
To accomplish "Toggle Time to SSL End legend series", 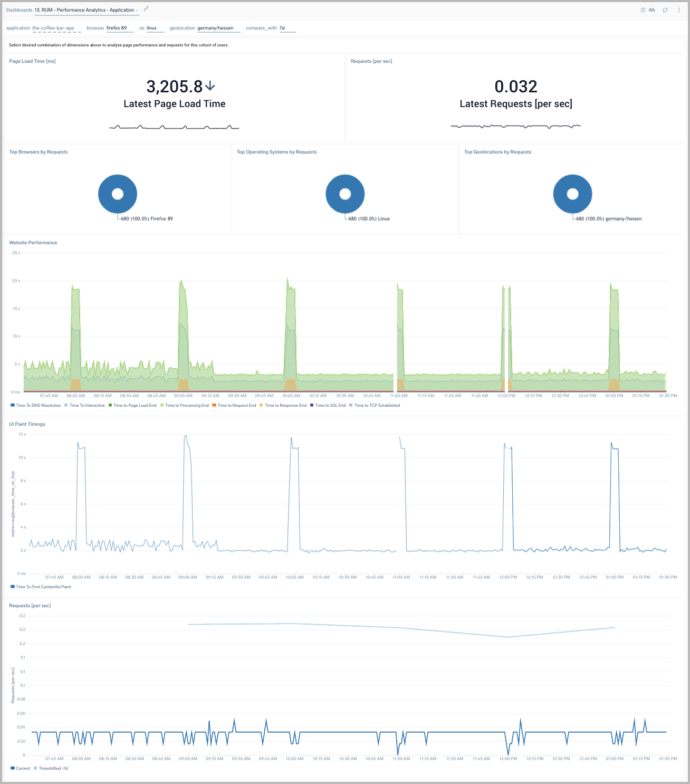I will 328,405.
